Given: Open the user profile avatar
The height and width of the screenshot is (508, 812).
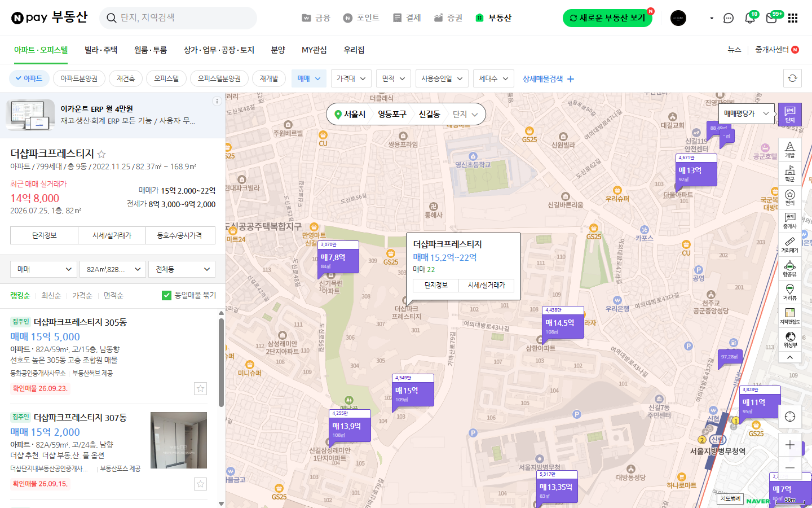Looking at the screenshot, I should [x=678, y=18].
